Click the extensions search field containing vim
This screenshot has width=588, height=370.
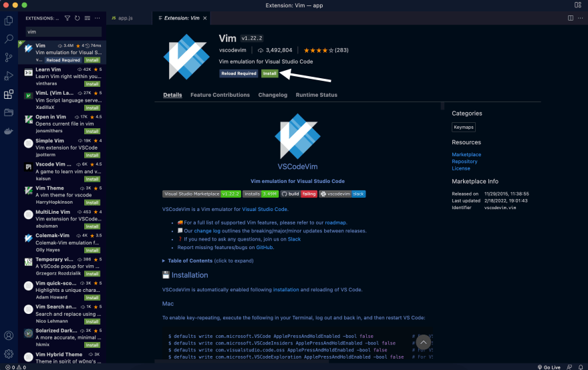pyautogui.click(x=63, y=32)
